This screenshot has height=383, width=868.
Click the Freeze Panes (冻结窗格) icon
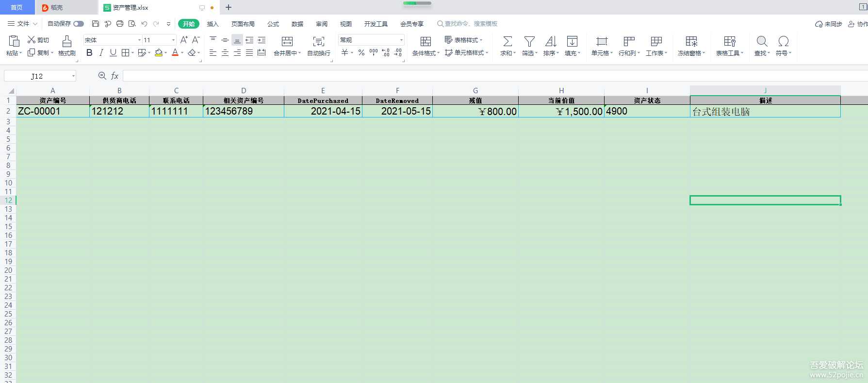click(x=691, y=41)
